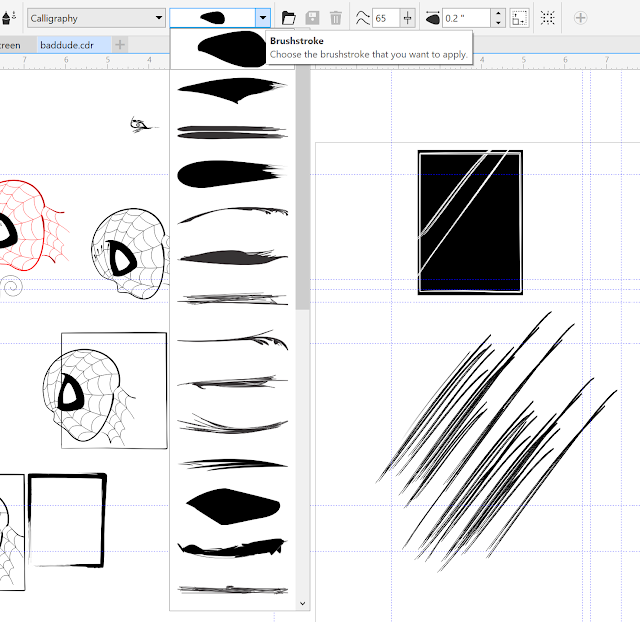The image size is (640, 622).
Task: Edit the stroke width field 0.2"
Action: point(466,18)
